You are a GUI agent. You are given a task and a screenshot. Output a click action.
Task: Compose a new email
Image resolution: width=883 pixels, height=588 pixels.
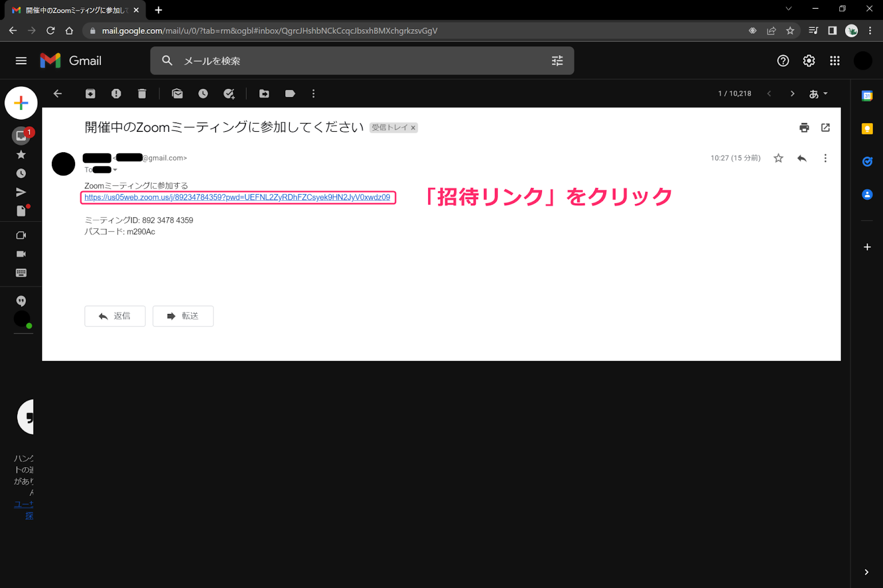coord(21,103)
